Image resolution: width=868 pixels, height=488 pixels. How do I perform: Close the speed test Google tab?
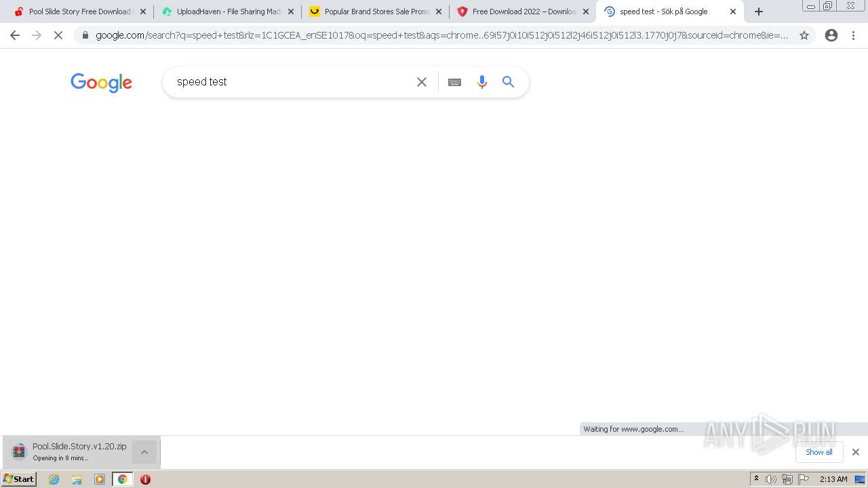733,12
